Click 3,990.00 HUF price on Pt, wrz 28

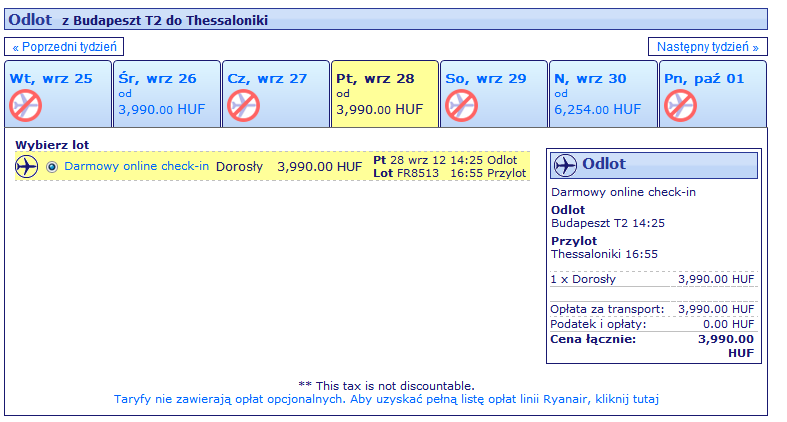pyautogui.click(x=379, y=109)
